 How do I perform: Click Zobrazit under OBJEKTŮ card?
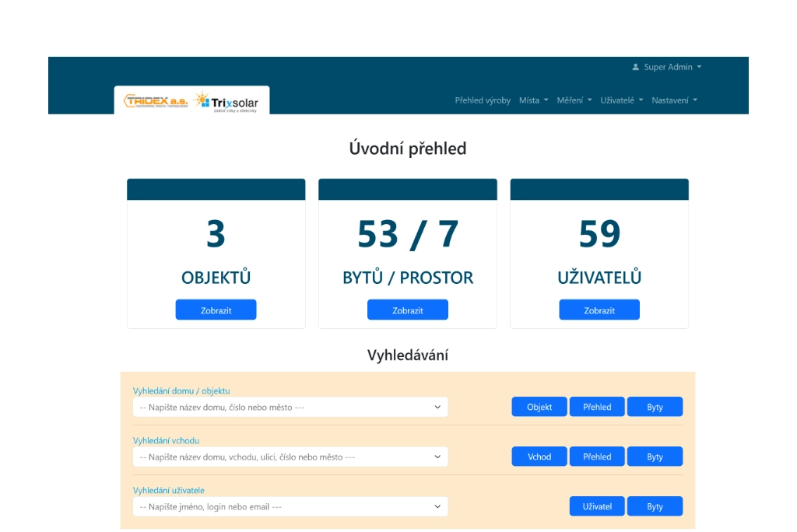point(216,310)
